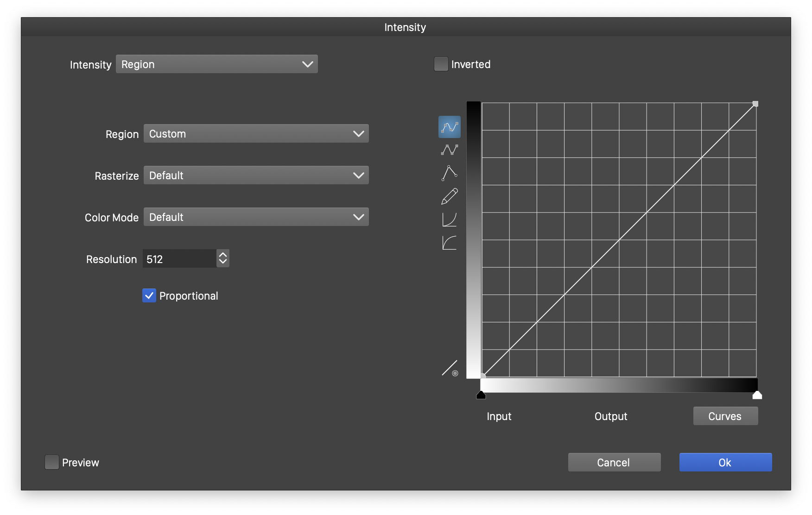The image size is (812, 515).
Task: Select the smooth curve editing tool
Action: pos(449,127)
